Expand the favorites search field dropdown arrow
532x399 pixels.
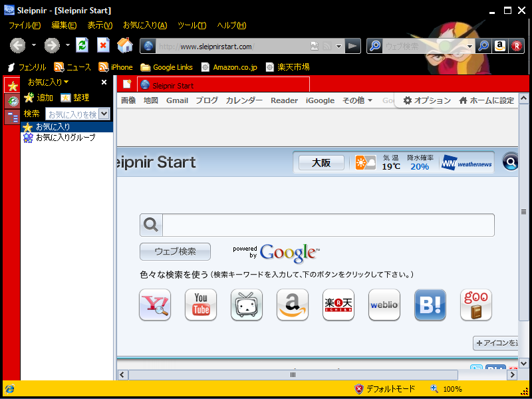pos(104,114)
